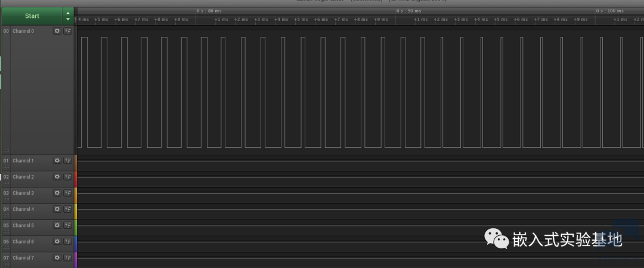Set trigger on Channel 7
This screenshot has width=644, height=268.
click(x=68, y=258)
